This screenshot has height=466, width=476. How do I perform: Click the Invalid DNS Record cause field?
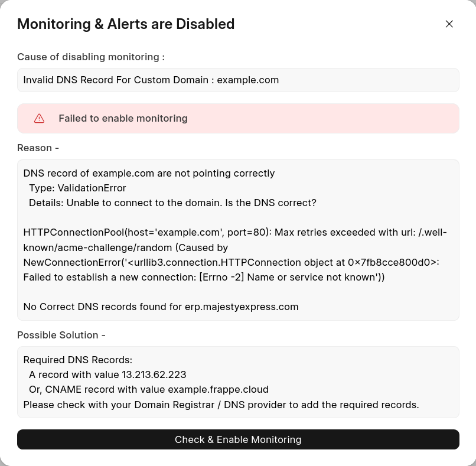pos(238,80)
